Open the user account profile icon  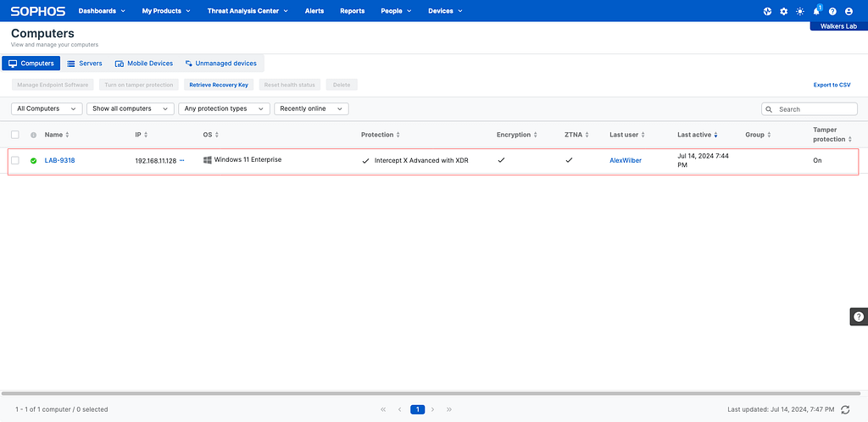[x=849, y=11]
